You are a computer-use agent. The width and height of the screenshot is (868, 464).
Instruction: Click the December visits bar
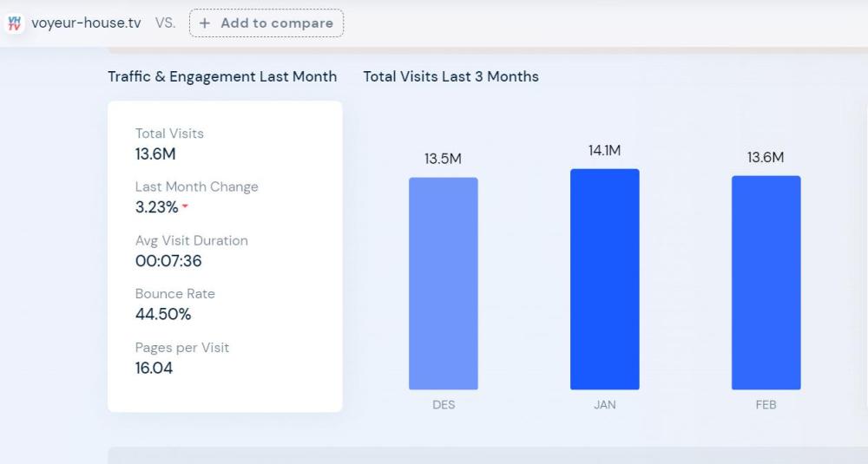coord(443,284)
